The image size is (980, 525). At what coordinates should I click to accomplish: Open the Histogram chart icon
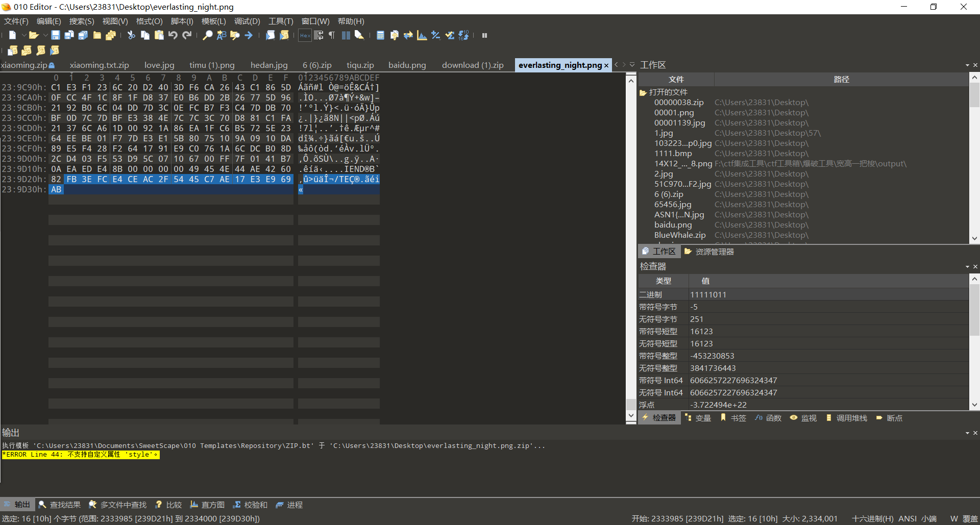pyautogui.click(x=422, y=35)
